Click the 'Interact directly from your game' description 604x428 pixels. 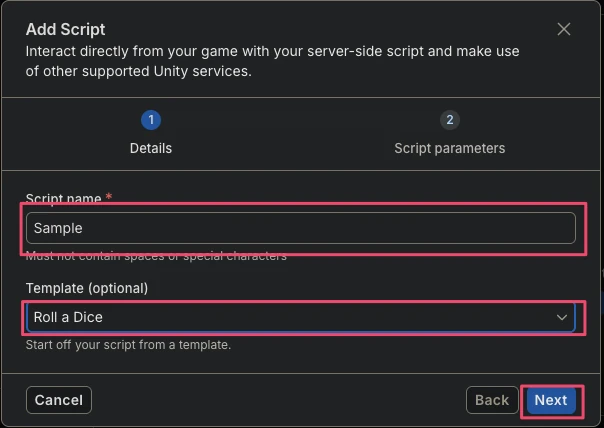coord(272,61)
